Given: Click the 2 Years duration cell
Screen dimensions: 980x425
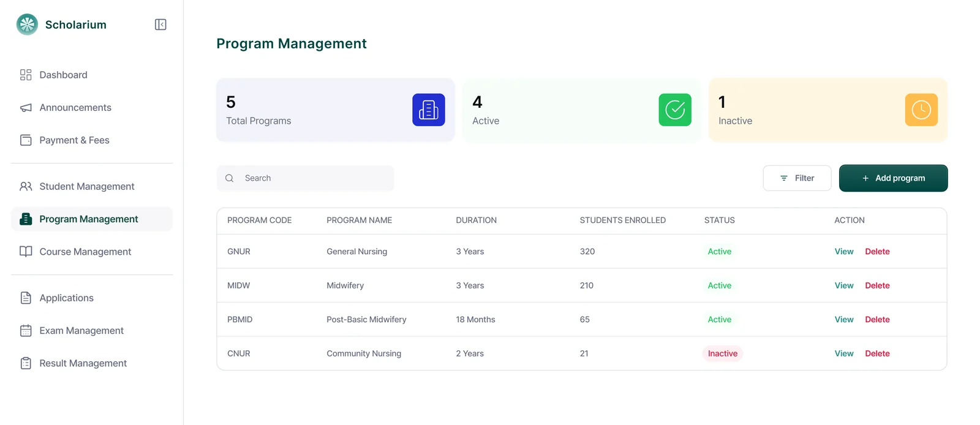Looking at the screenshot, I should [470, 353].
